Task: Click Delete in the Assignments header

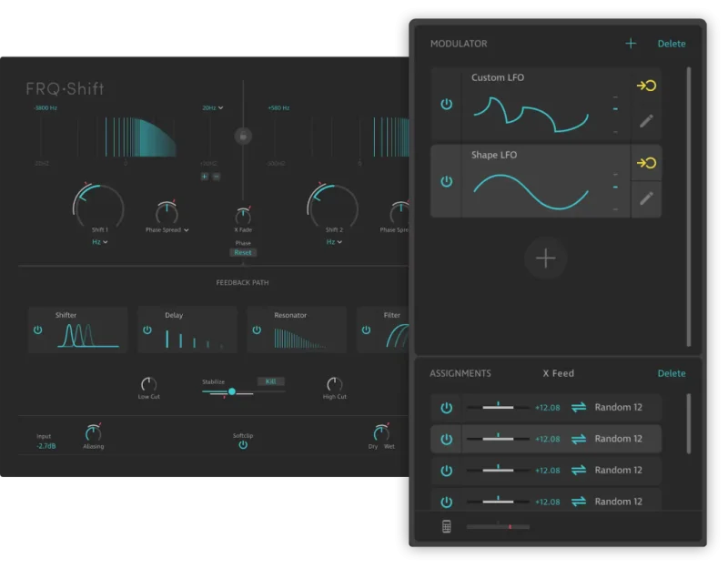Action: [x=672, y=373]
